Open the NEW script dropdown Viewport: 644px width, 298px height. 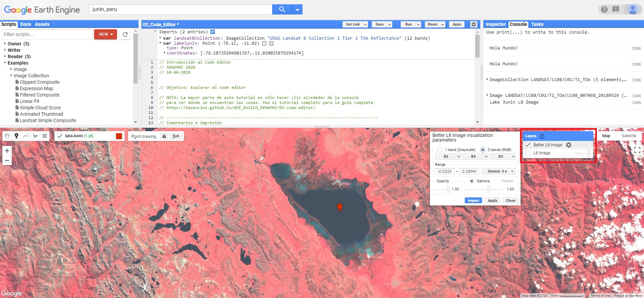[x=106, y=34]
